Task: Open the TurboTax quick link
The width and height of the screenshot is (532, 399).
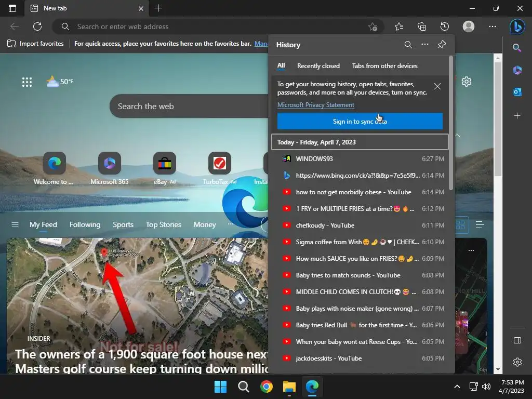Action: 220,169
